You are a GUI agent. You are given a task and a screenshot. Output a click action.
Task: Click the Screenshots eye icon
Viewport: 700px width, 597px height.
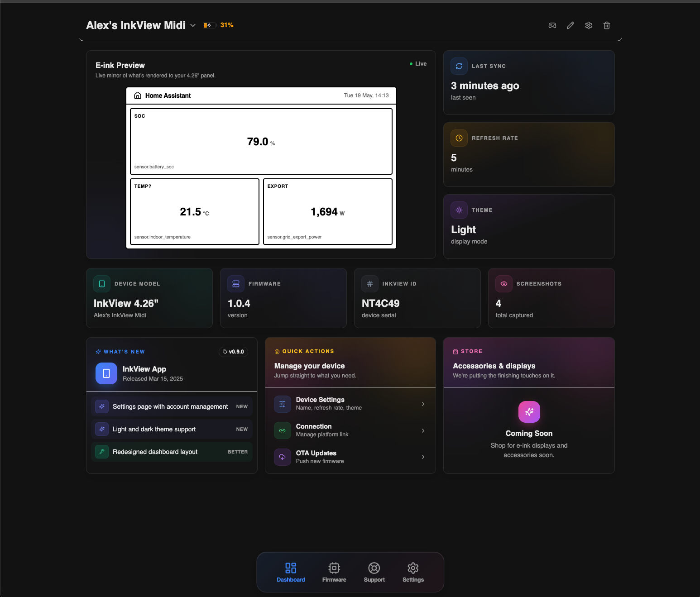(504, 284)
